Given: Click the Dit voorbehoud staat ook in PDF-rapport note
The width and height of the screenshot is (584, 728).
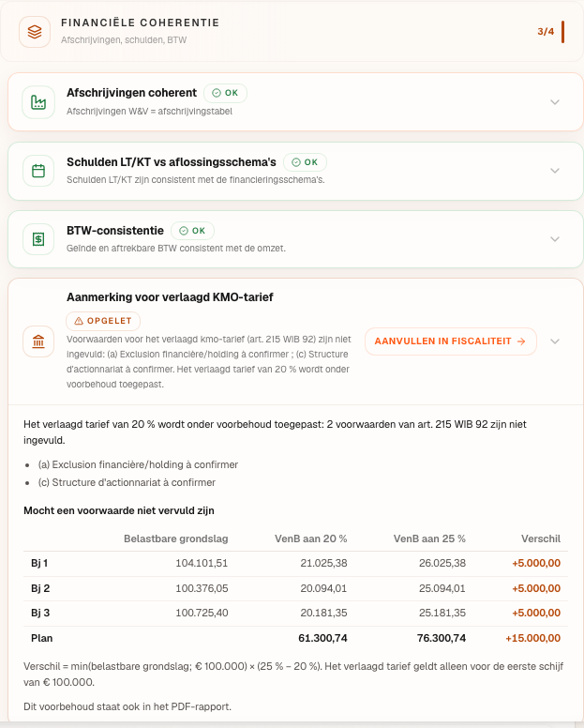Looking at the screenshot, I should pos(127,707).
